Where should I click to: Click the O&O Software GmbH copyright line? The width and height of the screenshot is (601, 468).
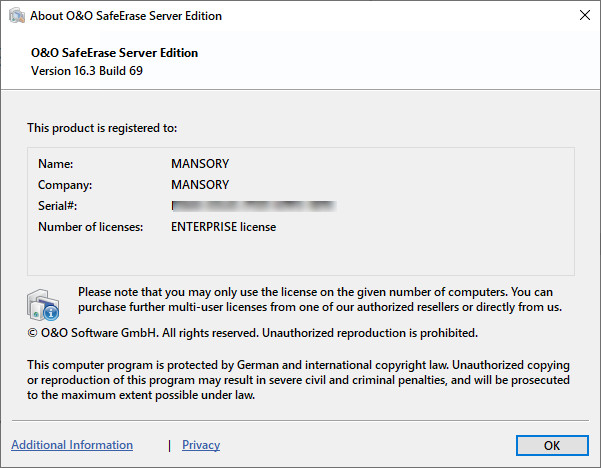click(252, 332)
